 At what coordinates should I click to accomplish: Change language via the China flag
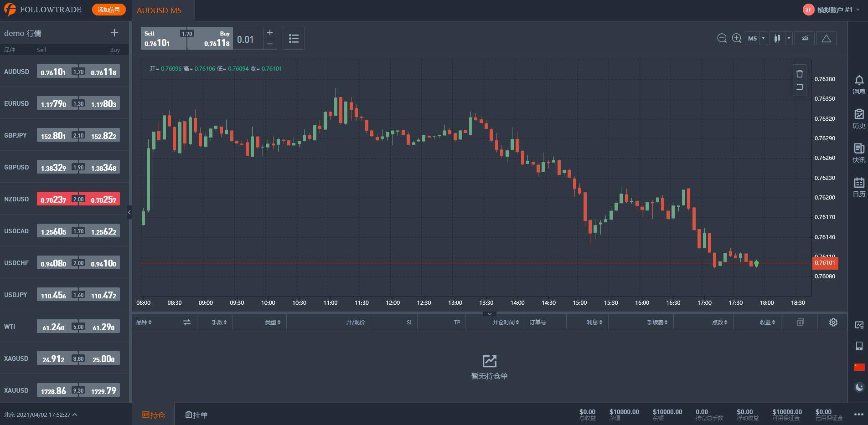859,367
